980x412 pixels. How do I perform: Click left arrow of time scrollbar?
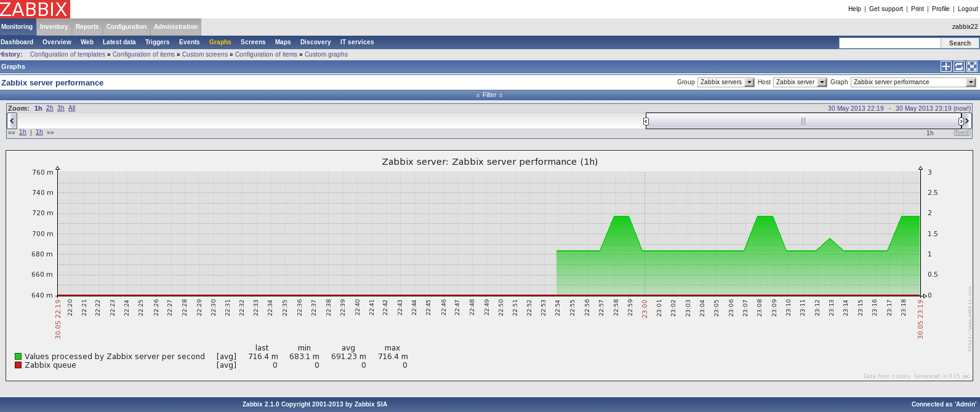tap(12, 121)
